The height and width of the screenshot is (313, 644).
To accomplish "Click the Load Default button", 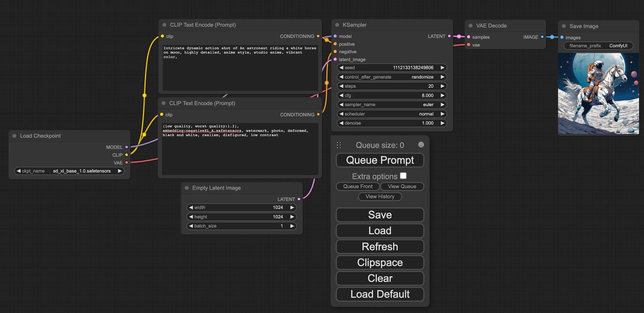I will tap(380, 294).
